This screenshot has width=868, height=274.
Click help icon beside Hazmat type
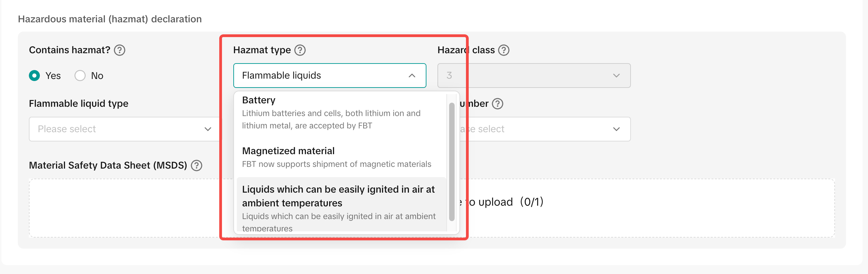(300, 50)
